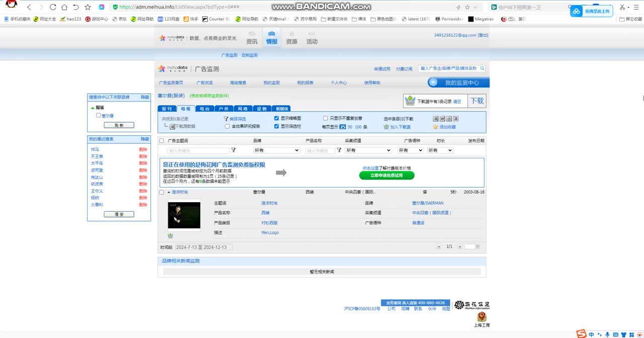Check 只显示不重复创意 checkbox
Image resolution: width=644 pixels, height=338 pixels.
point(326,118)
